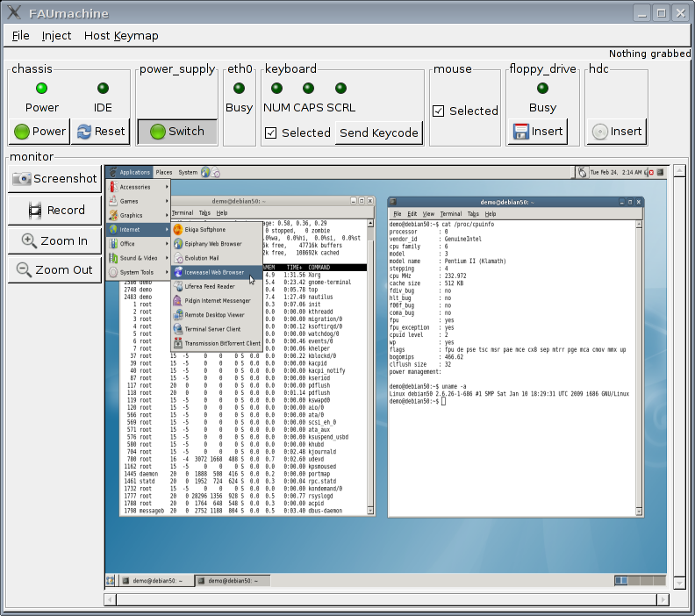Insert a floppy disk image
This screenshot has width=695, height=616.
[x=536, y=132]
